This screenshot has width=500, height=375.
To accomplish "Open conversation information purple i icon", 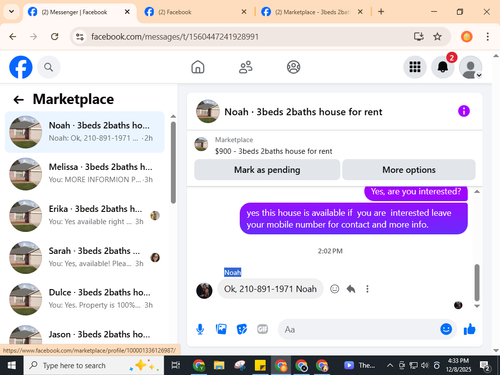I will (x=464, y=111).
